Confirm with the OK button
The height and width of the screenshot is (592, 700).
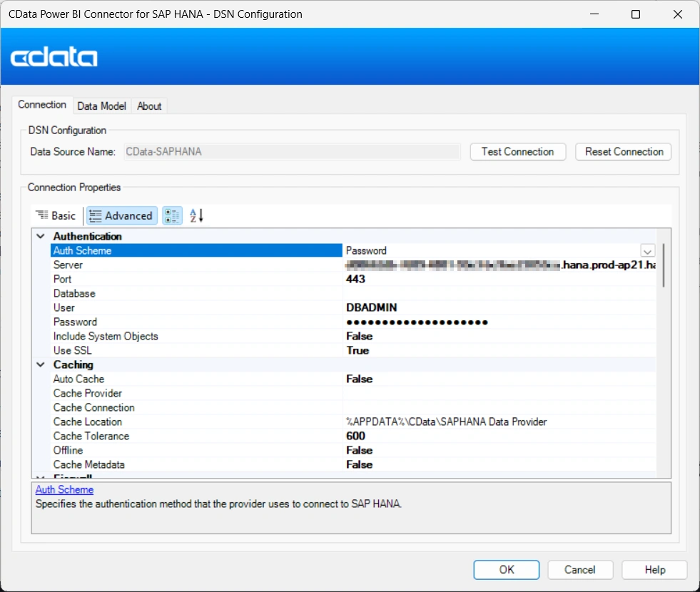[506, 570]
